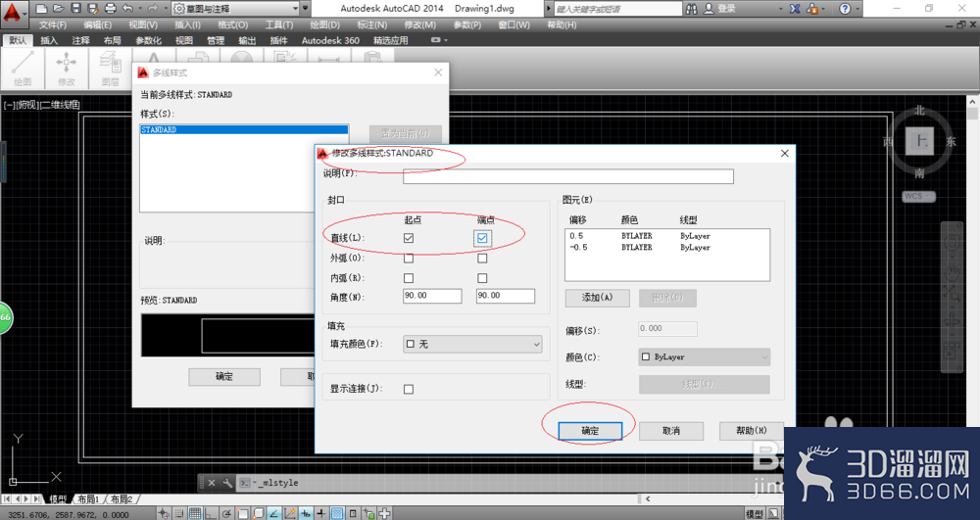This screenshot has width=980, height=520.
Task: Click the 端点 角度 90.00 field
Action: 506,296
